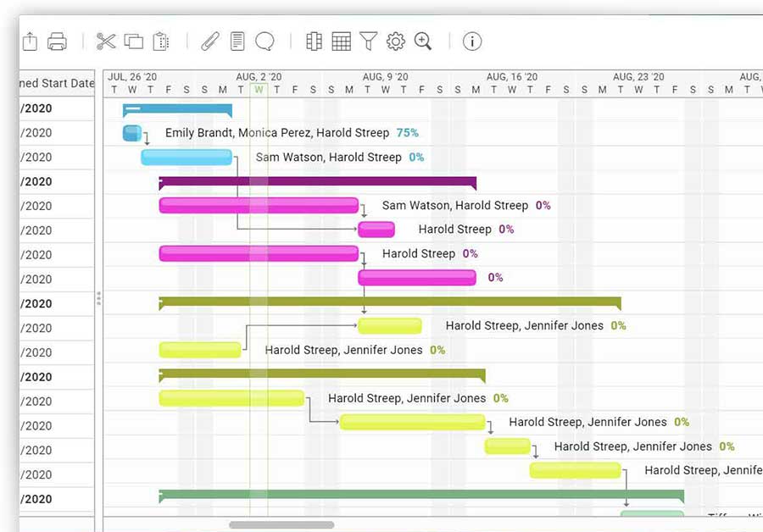The width and height of the screenshot is (763, 532).
Task: Click 'Emily Brandt, Monica Perez, Harold Streep' label
Action: coord(277,133)
